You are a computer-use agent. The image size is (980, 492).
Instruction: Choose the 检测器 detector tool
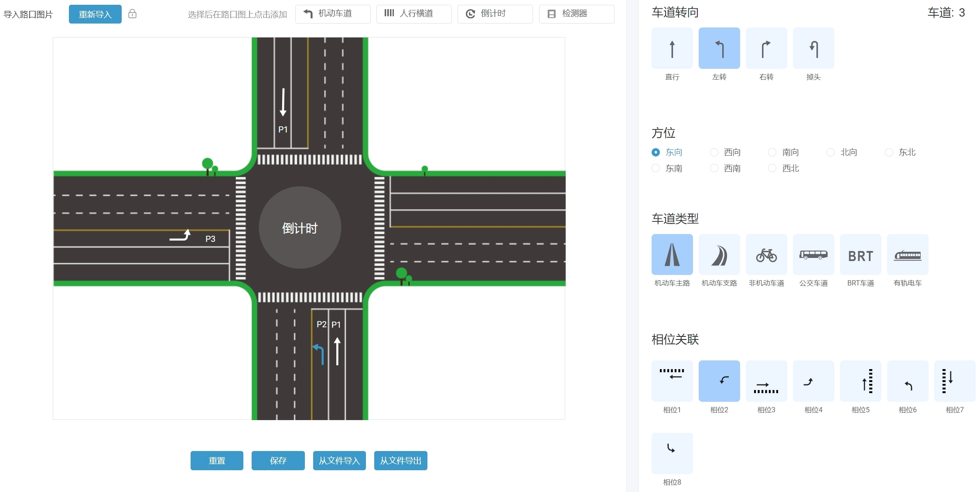coord(576,14)
